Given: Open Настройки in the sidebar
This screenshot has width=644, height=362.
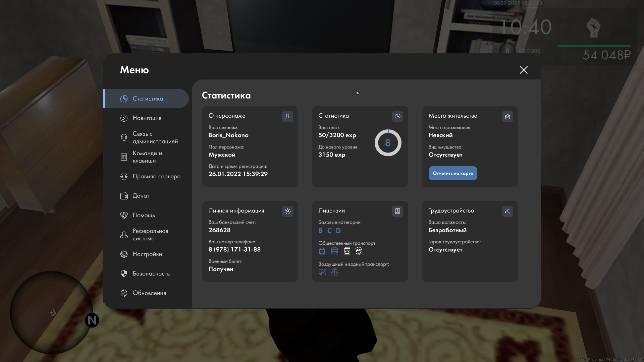Looking at the screenshot, I should point(147,254).
